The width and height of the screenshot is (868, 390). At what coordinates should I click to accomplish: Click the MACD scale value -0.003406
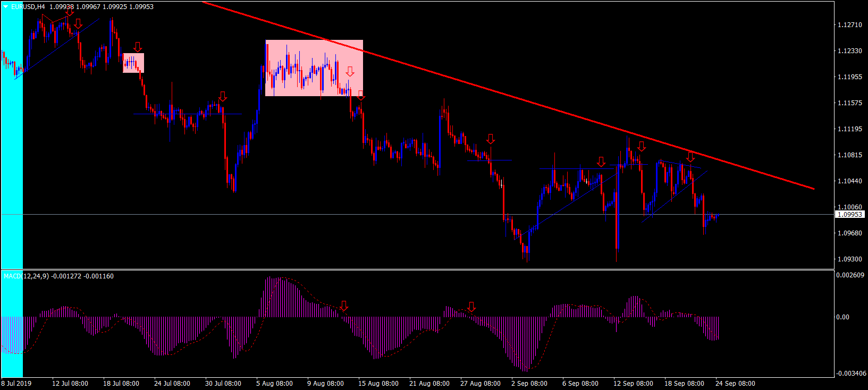[x=851, y=374]
